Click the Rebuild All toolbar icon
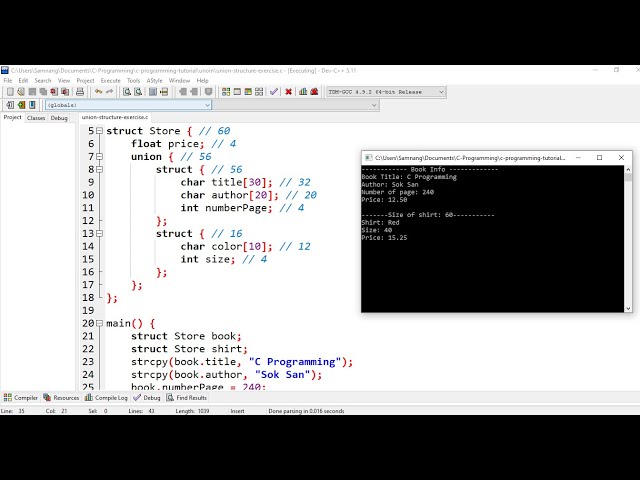 pos(259,92)
